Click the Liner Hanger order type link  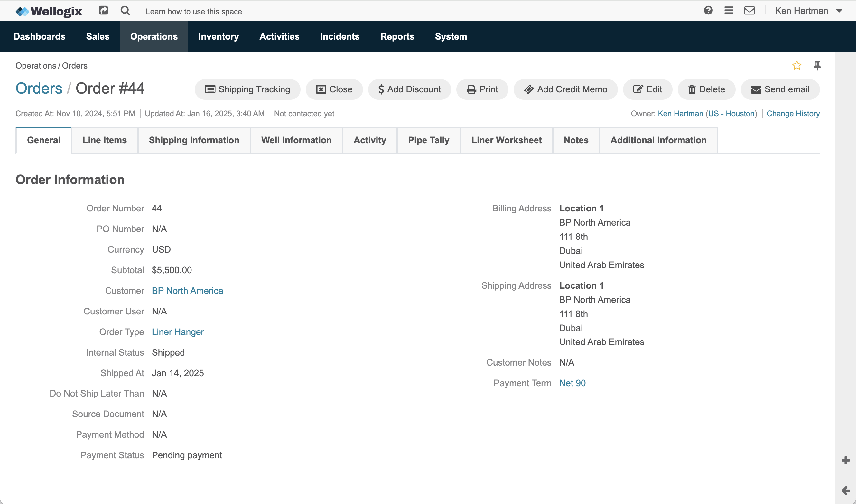tap(178, 332)
